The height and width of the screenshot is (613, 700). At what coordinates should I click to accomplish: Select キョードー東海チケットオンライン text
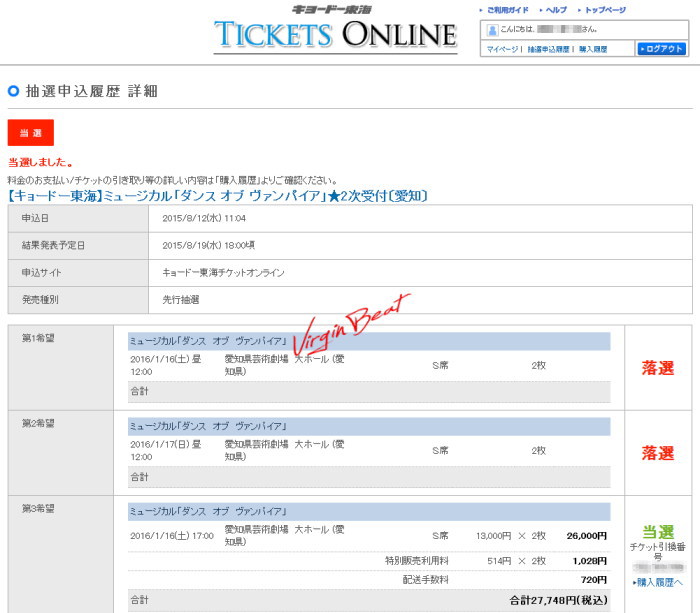tap(223, 272)
